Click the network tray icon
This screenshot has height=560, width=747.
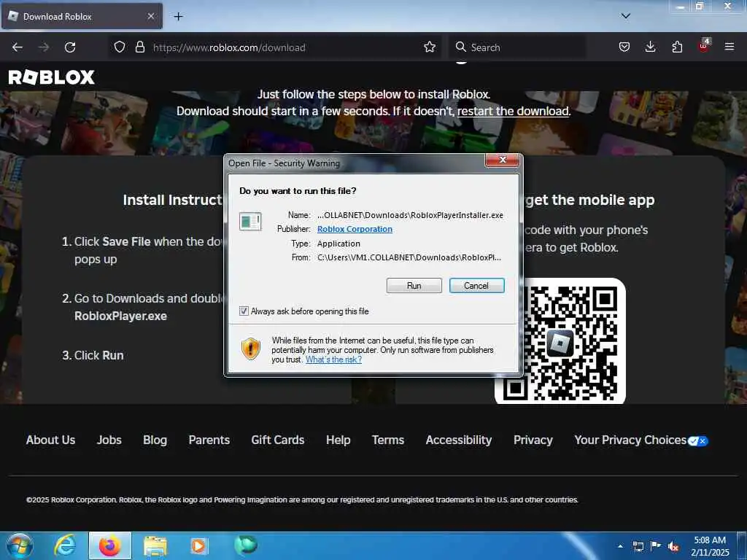(638, 546)
